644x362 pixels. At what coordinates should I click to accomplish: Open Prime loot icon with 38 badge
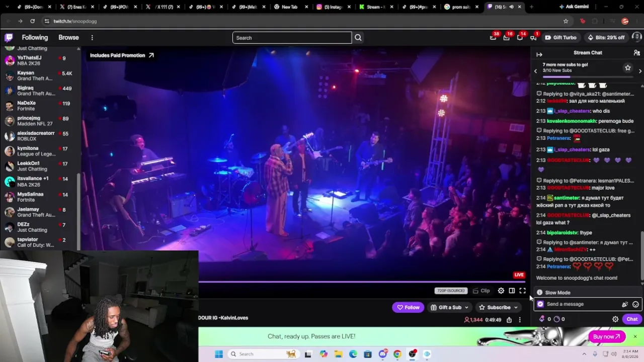point(493,38)
